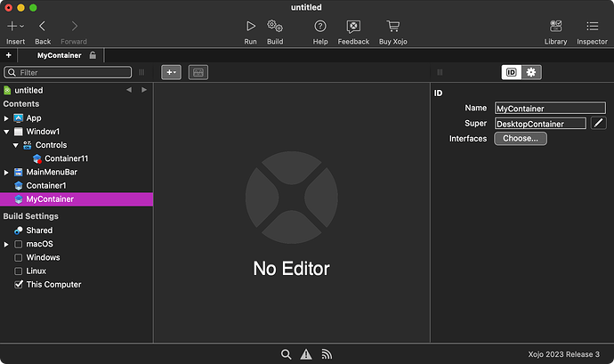
Task: Click the navigator previous arrow
Action: tap(129, 90)
